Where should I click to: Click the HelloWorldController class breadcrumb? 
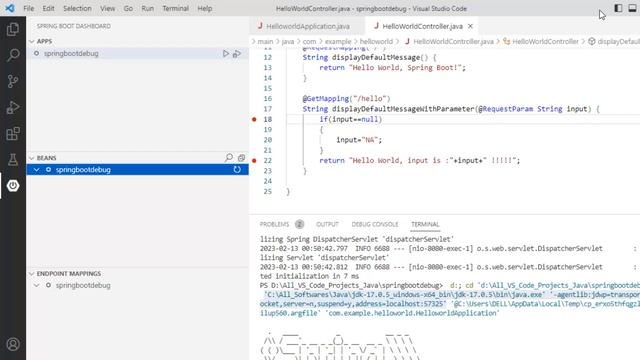coord(545,42)
